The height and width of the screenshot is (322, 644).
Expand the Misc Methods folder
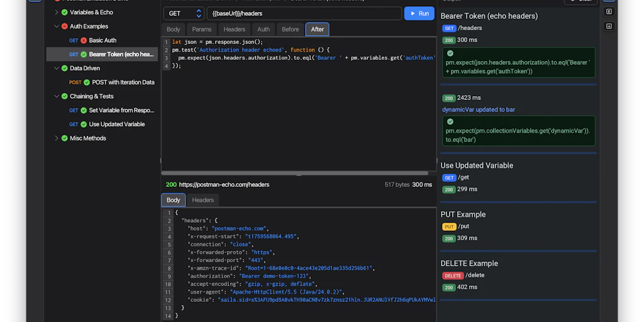(56, 138)
